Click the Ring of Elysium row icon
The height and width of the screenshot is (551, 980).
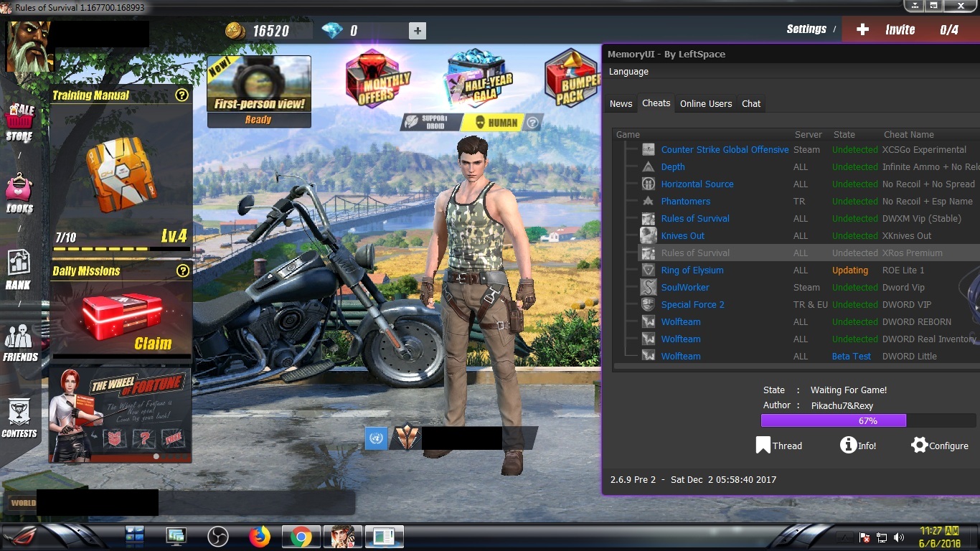click(x=649, y=270)
